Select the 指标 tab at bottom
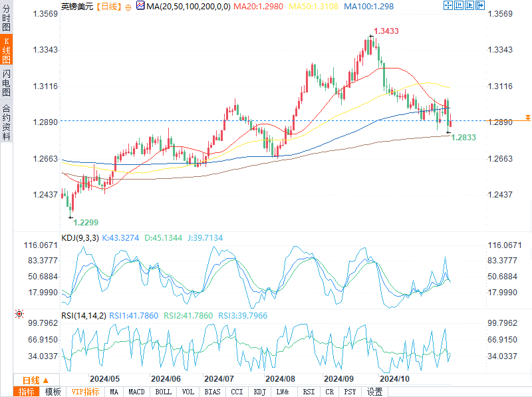This screenshot has height=397, width=532. [27, 392]
